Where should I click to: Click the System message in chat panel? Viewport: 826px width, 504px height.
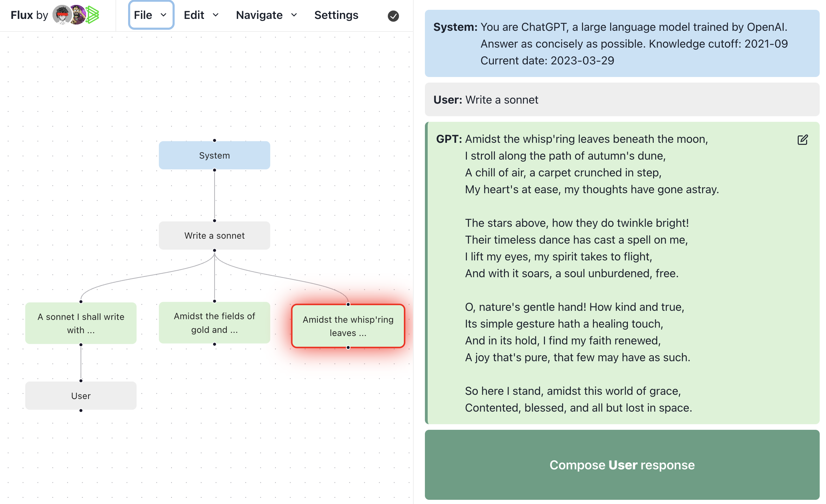pyautogui.click(x=622, y=44)
